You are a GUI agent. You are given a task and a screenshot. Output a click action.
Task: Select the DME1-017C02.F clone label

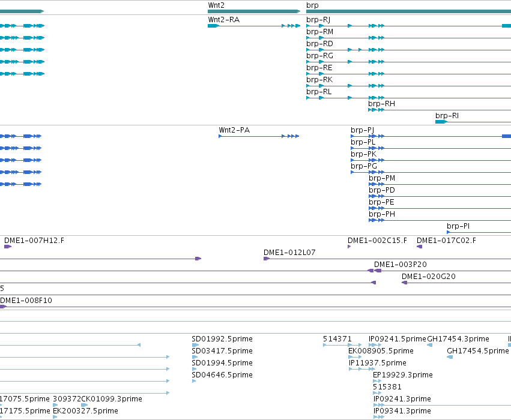coord(446,241)
